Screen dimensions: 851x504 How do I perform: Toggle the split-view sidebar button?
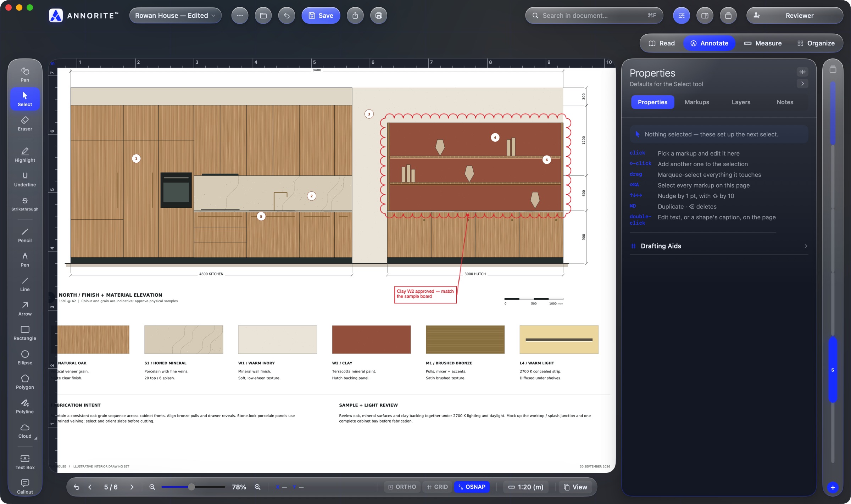705,16
